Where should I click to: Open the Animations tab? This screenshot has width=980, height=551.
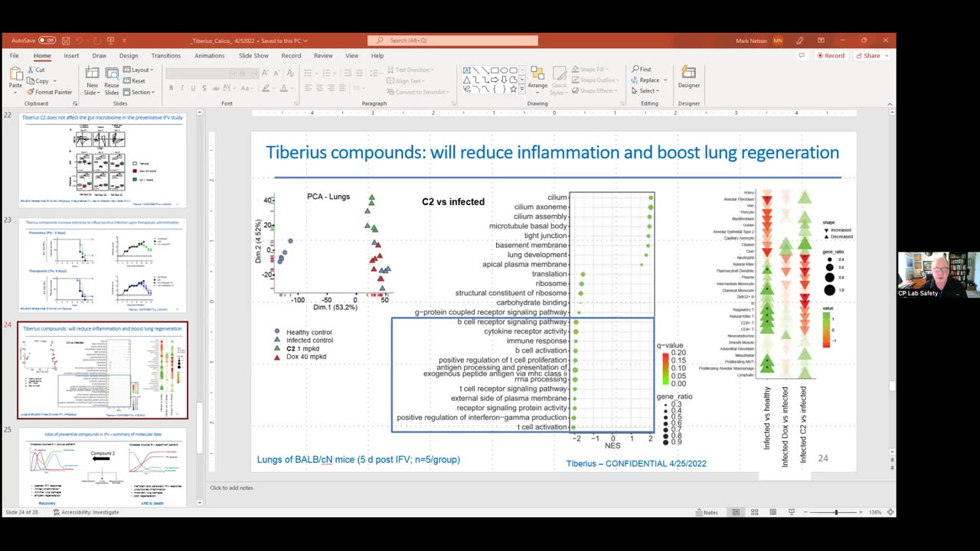point(210,56)
